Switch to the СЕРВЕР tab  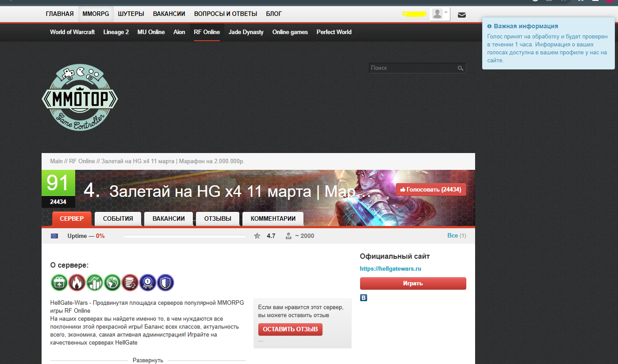tap(72, 218)
